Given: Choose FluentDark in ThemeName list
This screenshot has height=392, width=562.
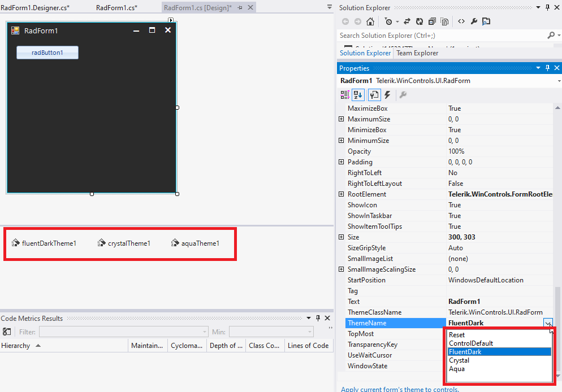Looking at the screenshot, I should [x=499, y=352].
